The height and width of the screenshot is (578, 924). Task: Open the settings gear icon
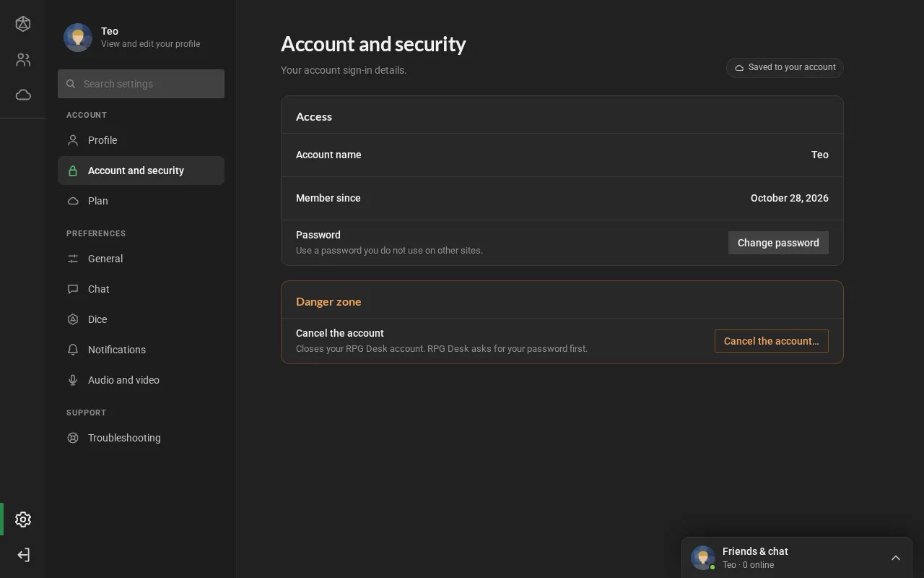coord(23,519)
